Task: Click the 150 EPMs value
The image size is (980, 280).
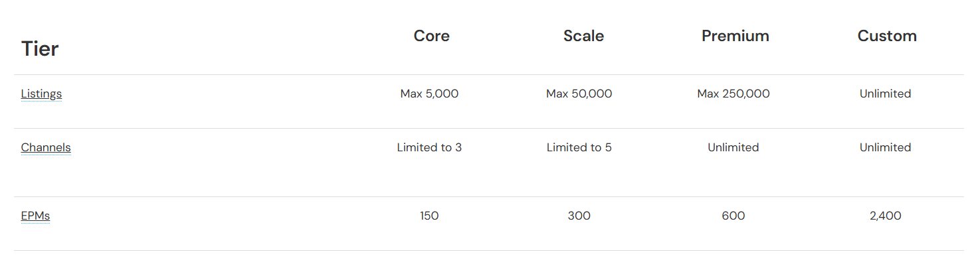Action: [x=429, y=216]
